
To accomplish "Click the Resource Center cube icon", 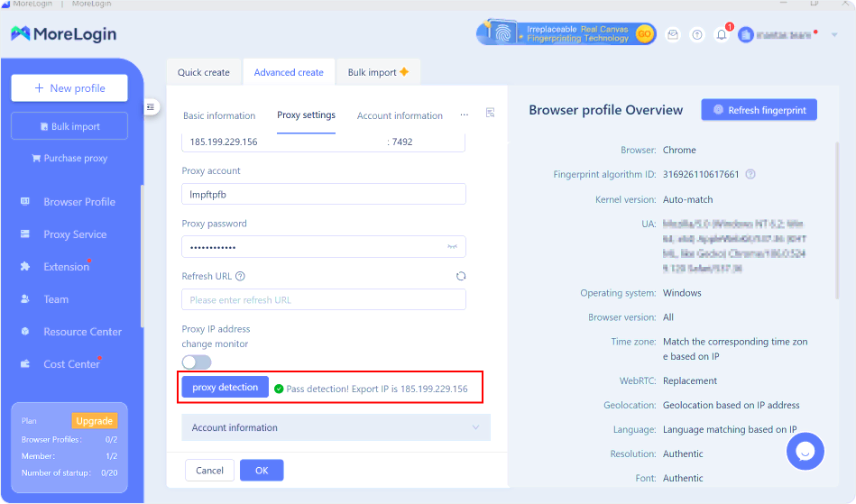I will [x=25, y=331].
